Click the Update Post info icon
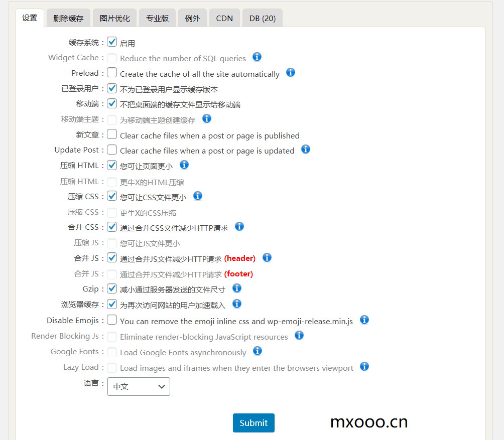This screenshot has width=504, height=440. click(305, 150)
